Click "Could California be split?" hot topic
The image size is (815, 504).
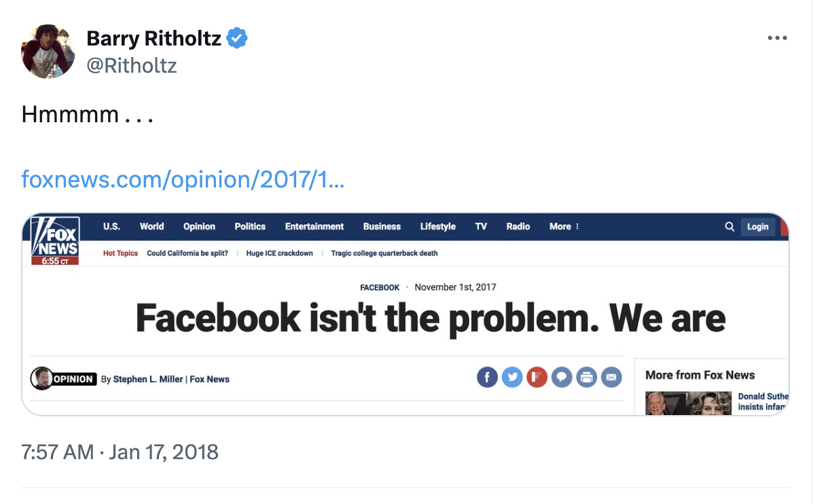187,253
